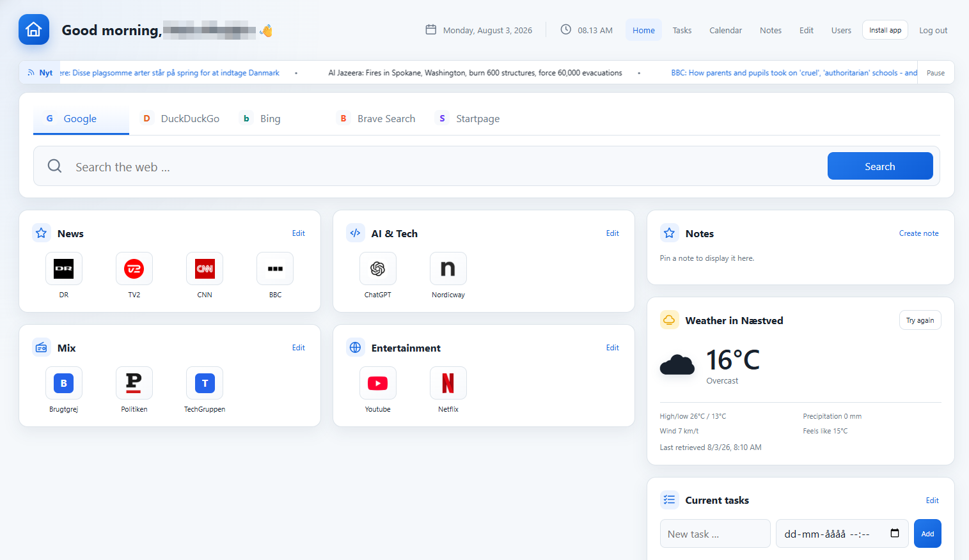Click the 'Pin a note to display it here.' text
This screenshot has width=969, height=560.
707,258
